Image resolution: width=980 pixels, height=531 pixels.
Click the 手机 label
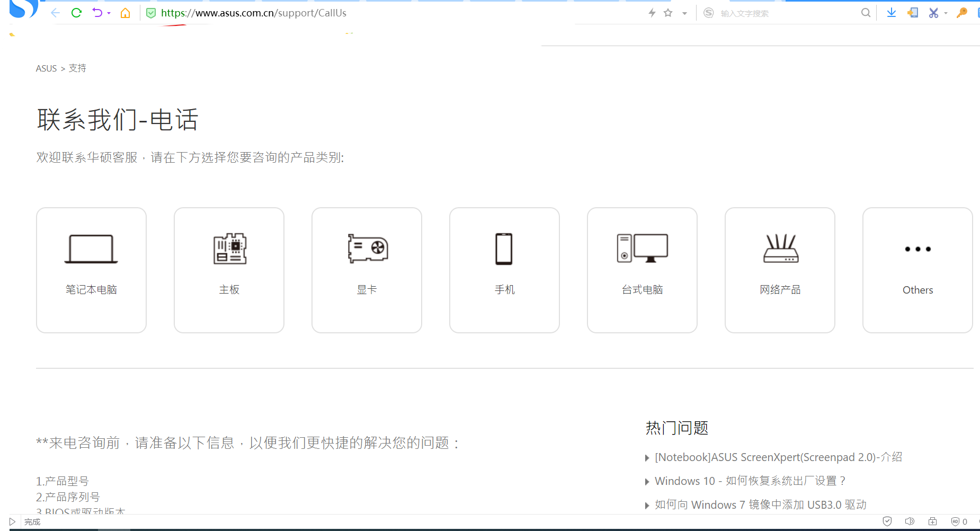[505, 290]
